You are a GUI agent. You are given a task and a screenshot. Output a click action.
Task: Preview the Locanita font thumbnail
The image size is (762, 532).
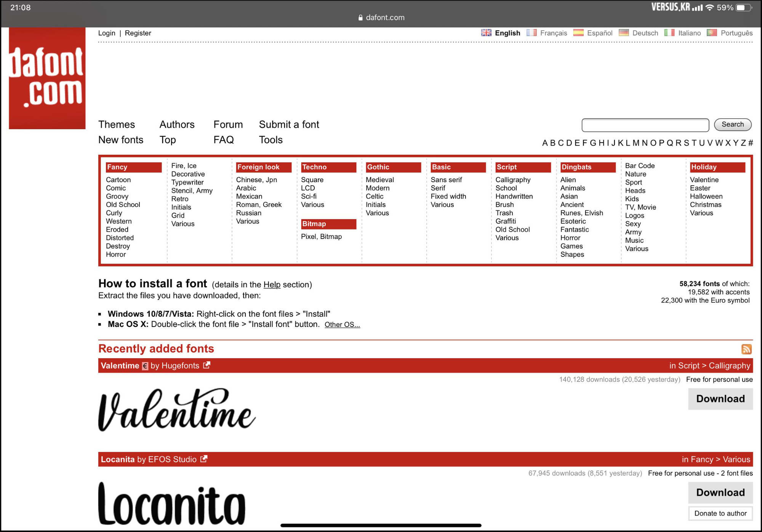(172, 503)
